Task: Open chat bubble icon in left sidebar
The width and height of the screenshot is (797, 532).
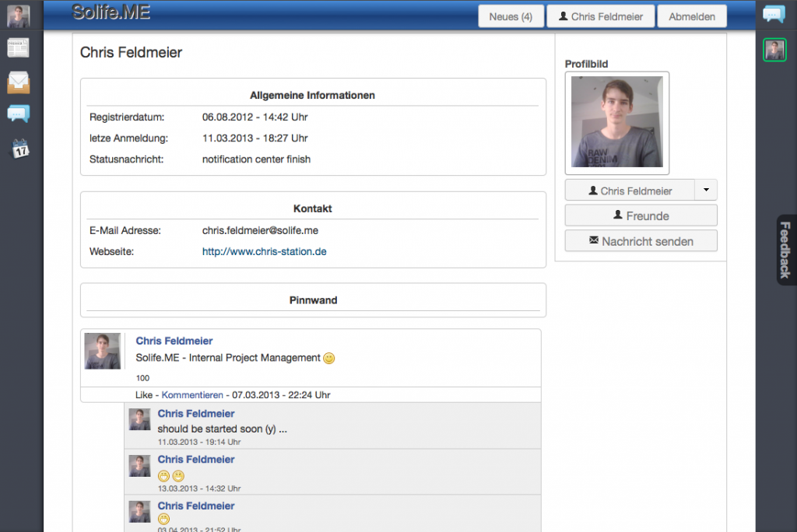Action: (x=19, y=114)
